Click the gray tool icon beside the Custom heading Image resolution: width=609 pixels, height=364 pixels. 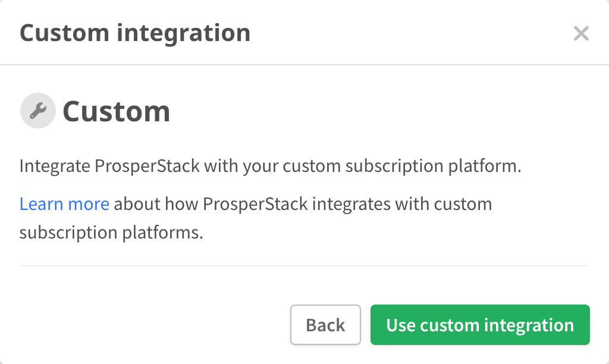[x=37, y=110]
